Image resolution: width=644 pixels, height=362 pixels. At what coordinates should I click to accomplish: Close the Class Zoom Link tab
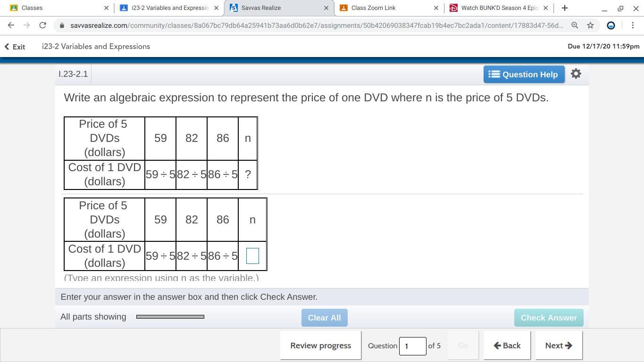[436, 8]
